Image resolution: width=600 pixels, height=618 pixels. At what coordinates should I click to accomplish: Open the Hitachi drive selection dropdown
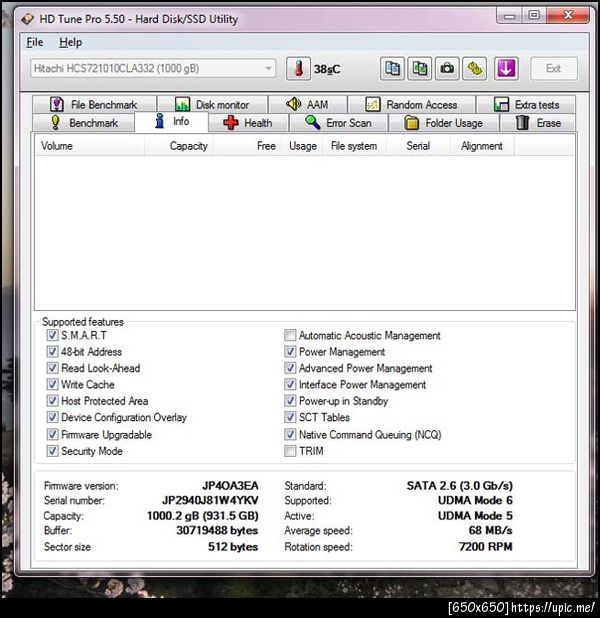tap(153, 69)
